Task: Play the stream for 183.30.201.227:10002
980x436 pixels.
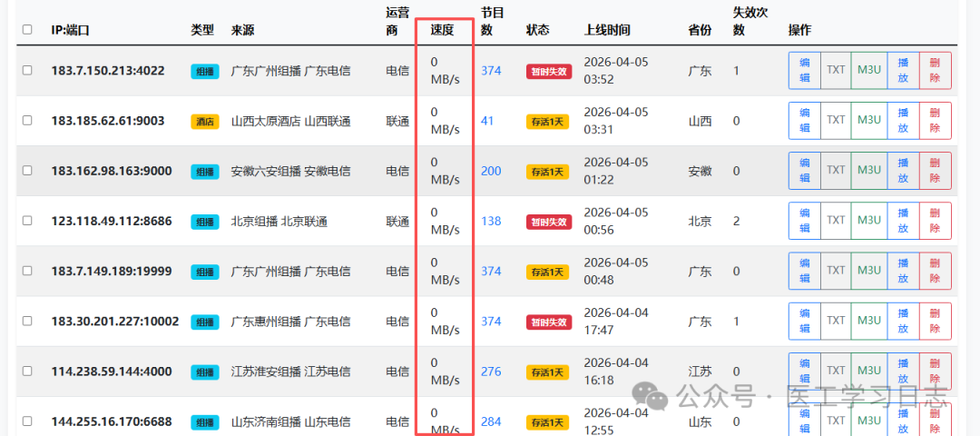Action: pyautogui.click(x=902, y=321)
